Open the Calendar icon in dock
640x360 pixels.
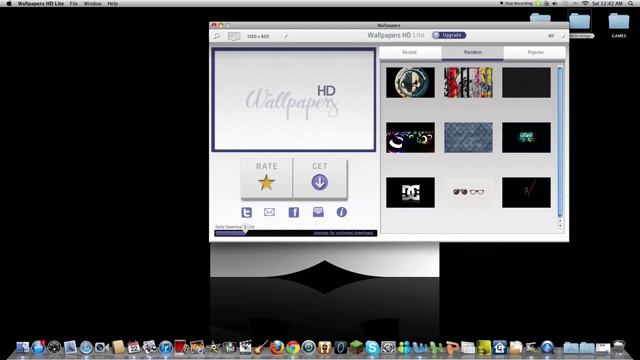pyautogui.click(x=133, y=347)
